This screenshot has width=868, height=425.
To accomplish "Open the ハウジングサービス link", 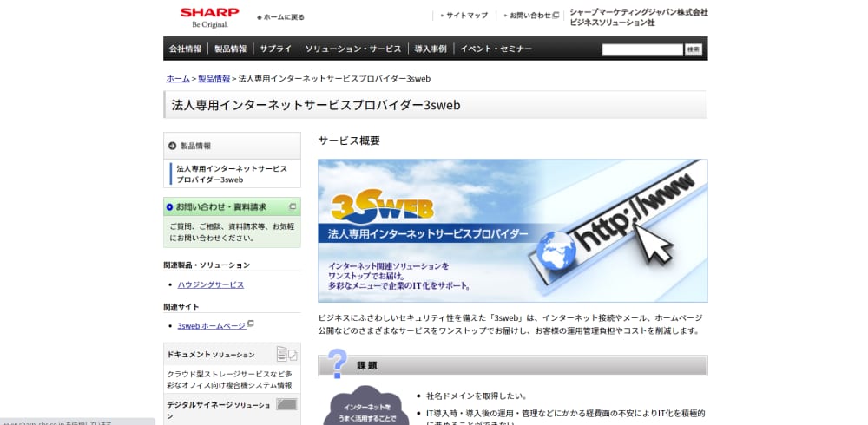I will click(211, 284).
